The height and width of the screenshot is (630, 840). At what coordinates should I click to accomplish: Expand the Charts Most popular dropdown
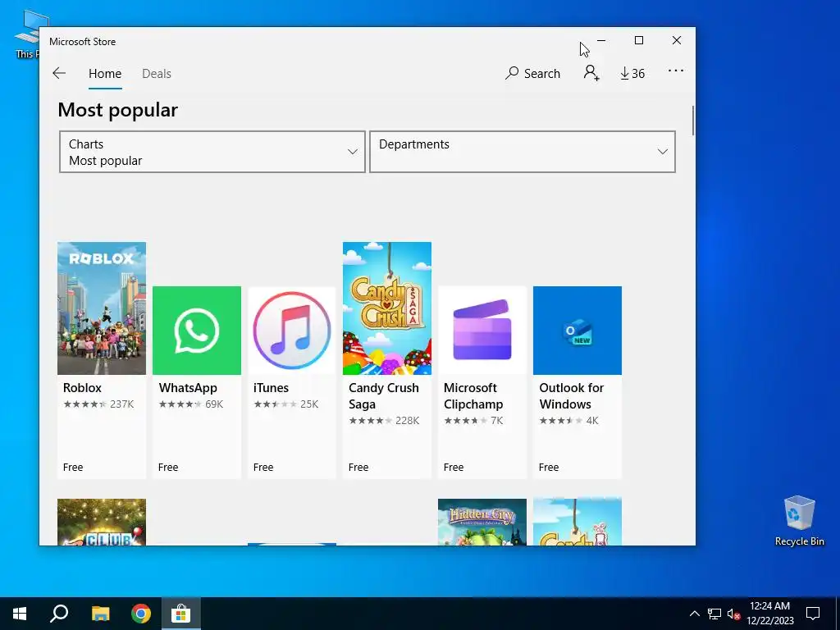click(x=212, y=152)
